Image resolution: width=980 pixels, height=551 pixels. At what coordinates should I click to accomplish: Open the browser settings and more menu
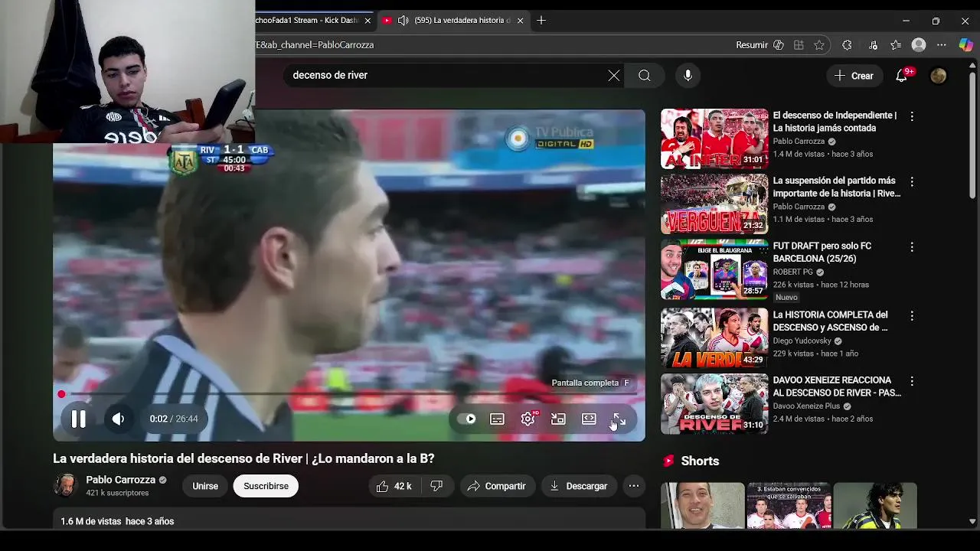tap(942, 45)
